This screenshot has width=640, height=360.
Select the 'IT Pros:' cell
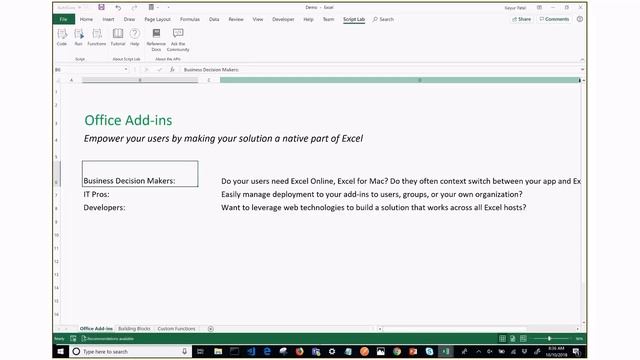[140, 194]
